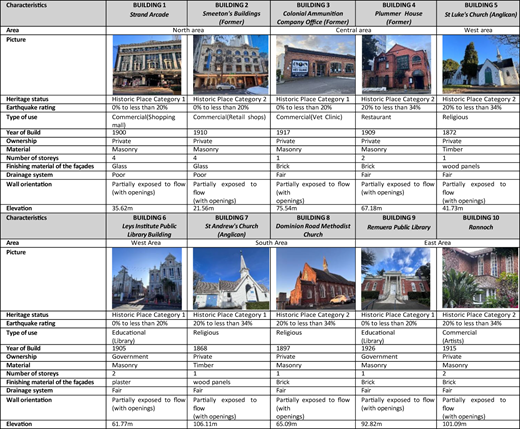Select the BUILDING 8 Dominion Road Methodist header

313,226
